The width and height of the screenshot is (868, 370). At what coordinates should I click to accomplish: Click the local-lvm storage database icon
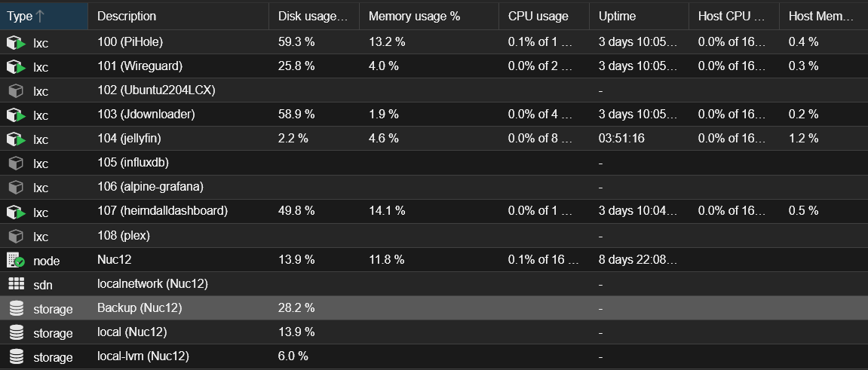[16, 356]
